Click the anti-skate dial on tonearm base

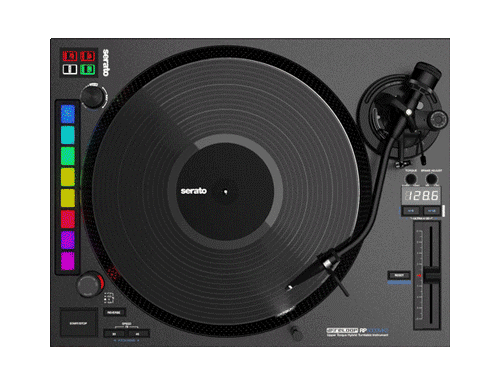(438, 119)
